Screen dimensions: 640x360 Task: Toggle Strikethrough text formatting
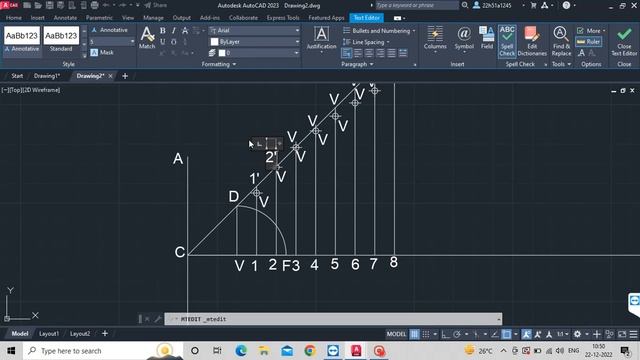coord(185,31)
